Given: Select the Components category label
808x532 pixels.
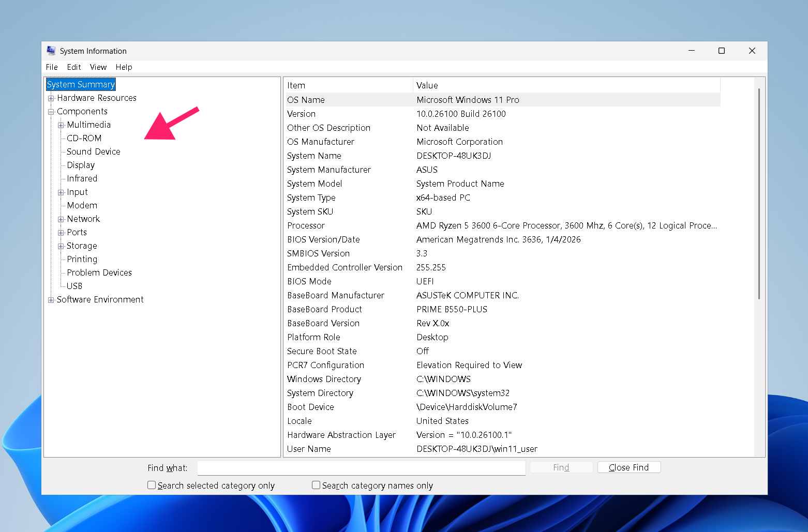Looking at the screenshot, I should (82, 111).
